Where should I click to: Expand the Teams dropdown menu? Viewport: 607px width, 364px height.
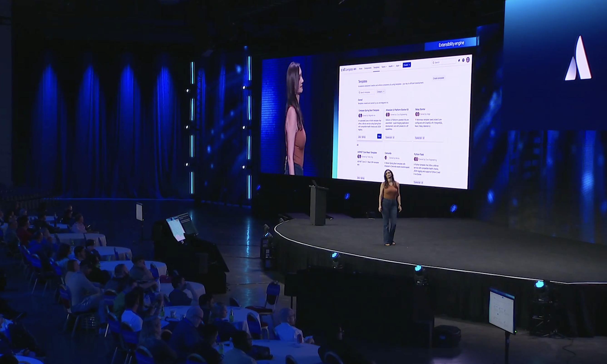coord(384,67)
